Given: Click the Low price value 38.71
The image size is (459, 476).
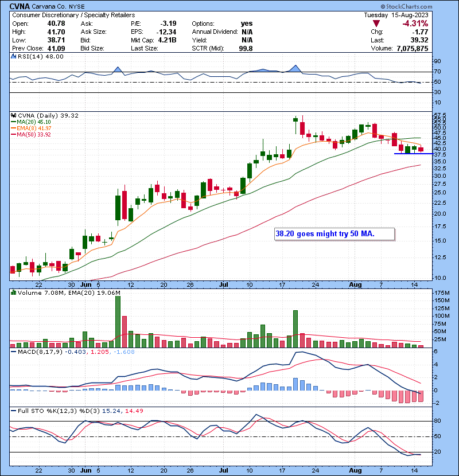Looking at the screenshot, I should [x=56, y=40].
